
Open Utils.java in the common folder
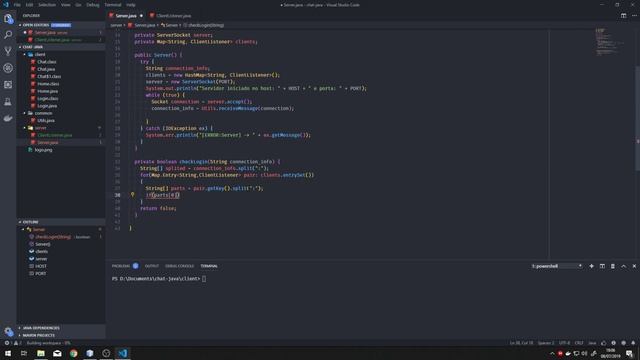click(x=46, y=120)
